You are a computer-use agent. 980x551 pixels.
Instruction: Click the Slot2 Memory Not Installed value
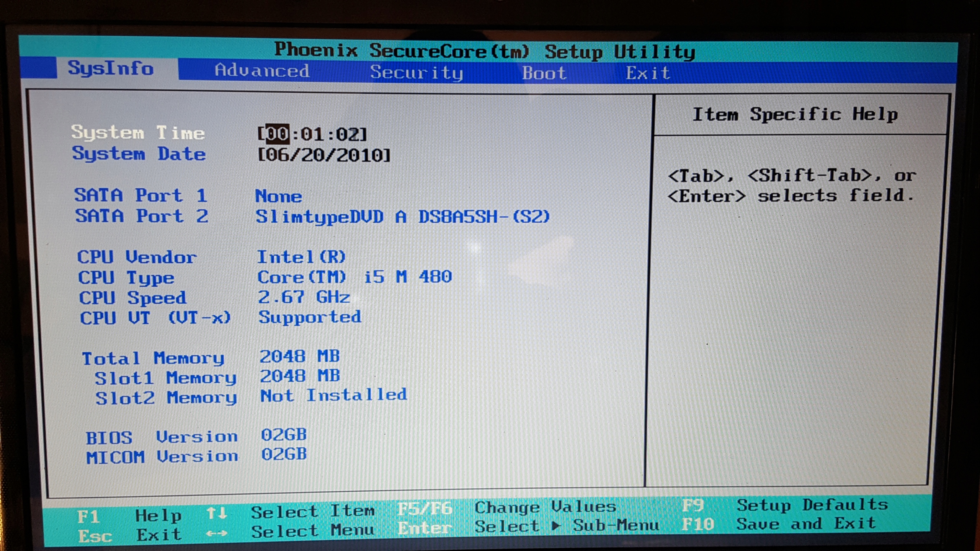point(333,395)
